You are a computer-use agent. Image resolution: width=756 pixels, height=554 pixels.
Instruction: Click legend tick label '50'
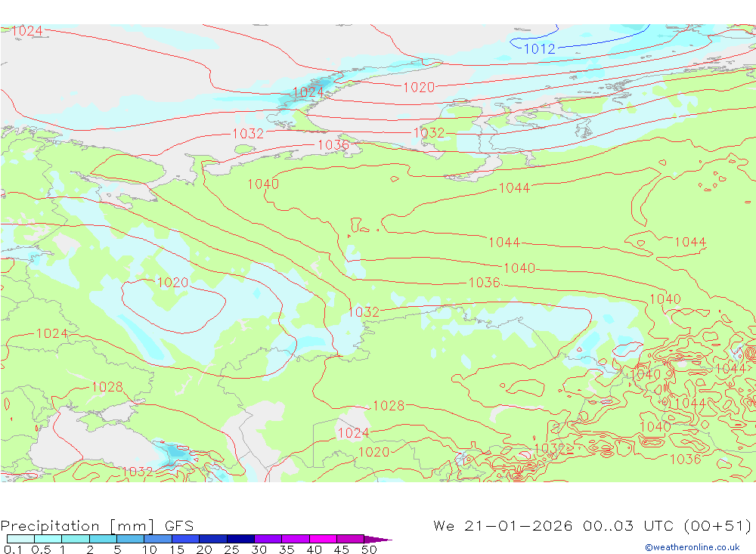pyautogui.click(x=369, y=549)
